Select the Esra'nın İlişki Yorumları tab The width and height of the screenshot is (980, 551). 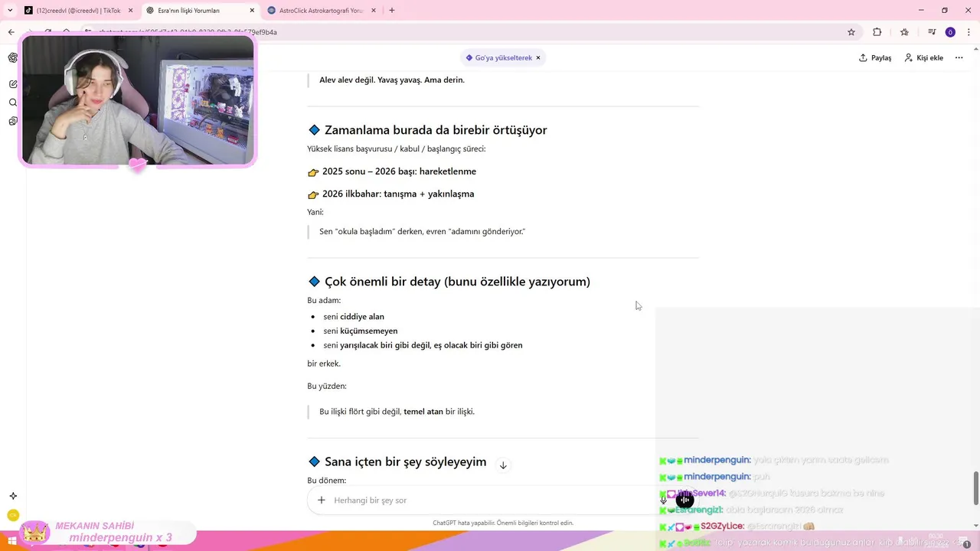coord(201,11)
